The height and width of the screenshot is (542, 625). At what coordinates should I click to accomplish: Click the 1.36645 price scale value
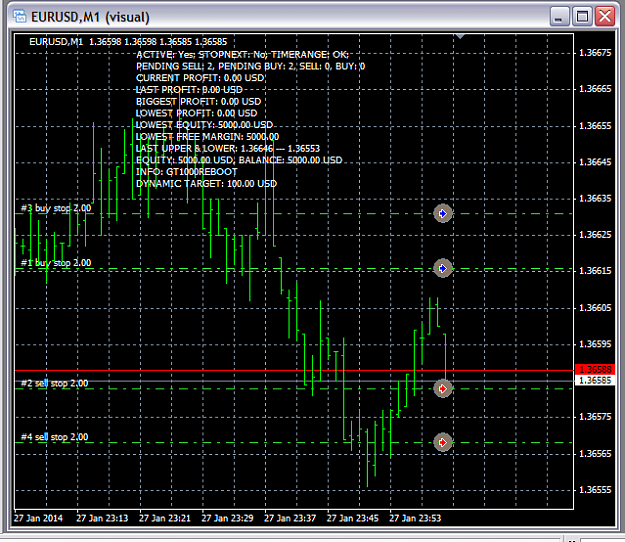tap(595, 162)
